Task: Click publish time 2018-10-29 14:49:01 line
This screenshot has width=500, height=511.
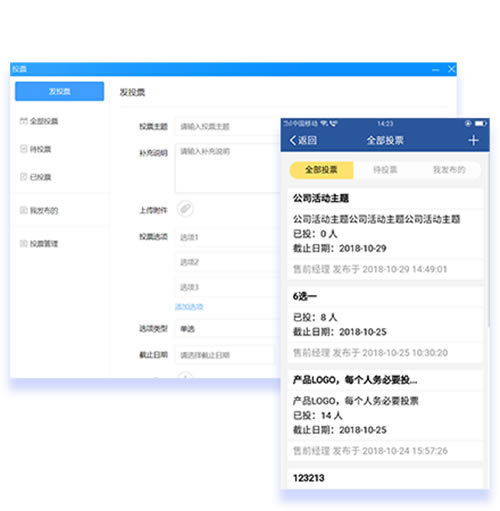Action: [370, 269]
